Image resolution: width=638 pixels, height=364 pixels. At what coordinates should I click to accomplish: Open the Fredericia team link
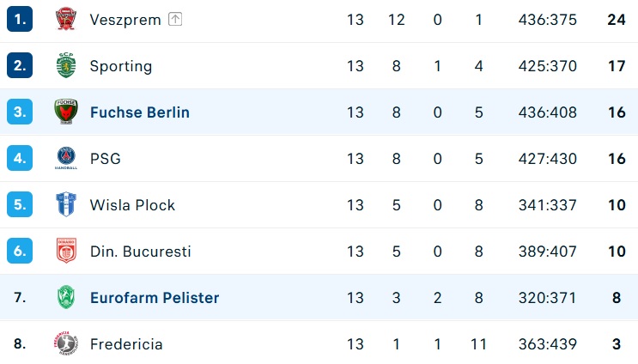coord(126,344)
